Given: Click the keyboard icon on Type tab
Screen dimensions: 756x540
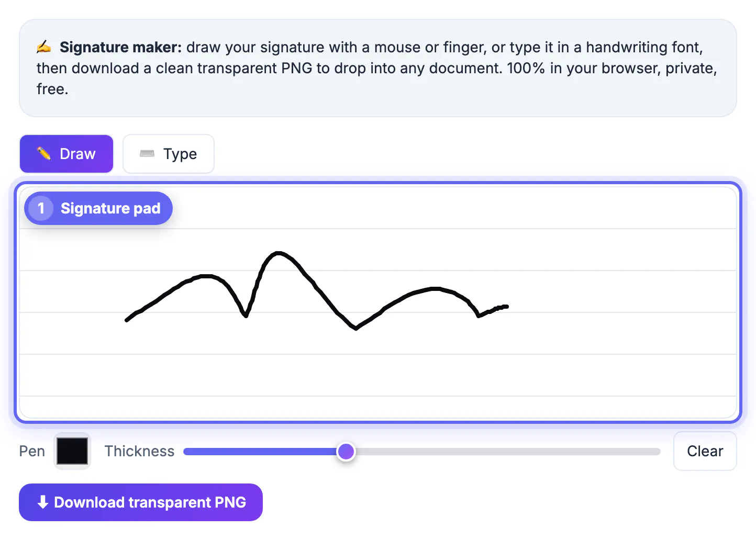Looking at the screenshot, I should pos(147,153).
